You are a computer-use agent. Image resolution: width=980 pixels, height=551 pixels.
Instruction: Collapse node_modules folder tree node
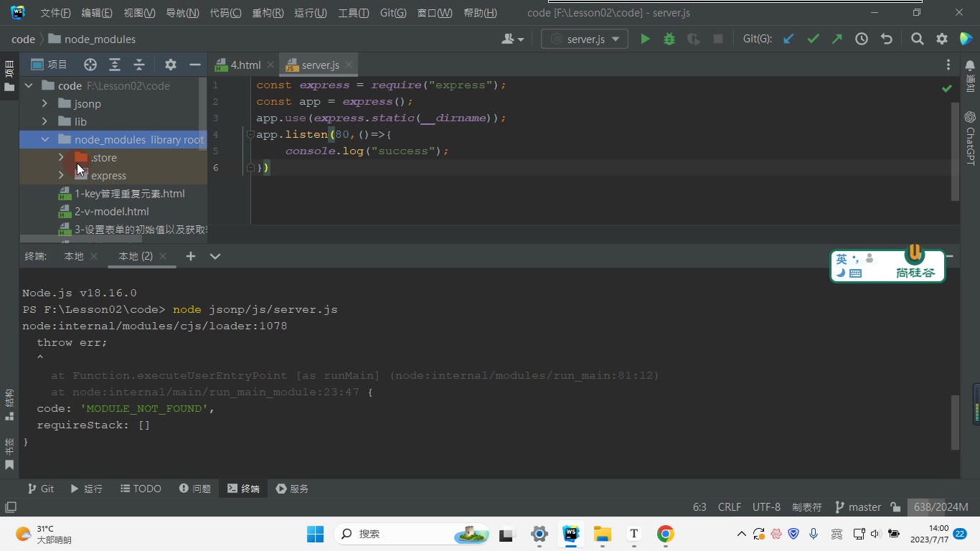tap(44, 139)
